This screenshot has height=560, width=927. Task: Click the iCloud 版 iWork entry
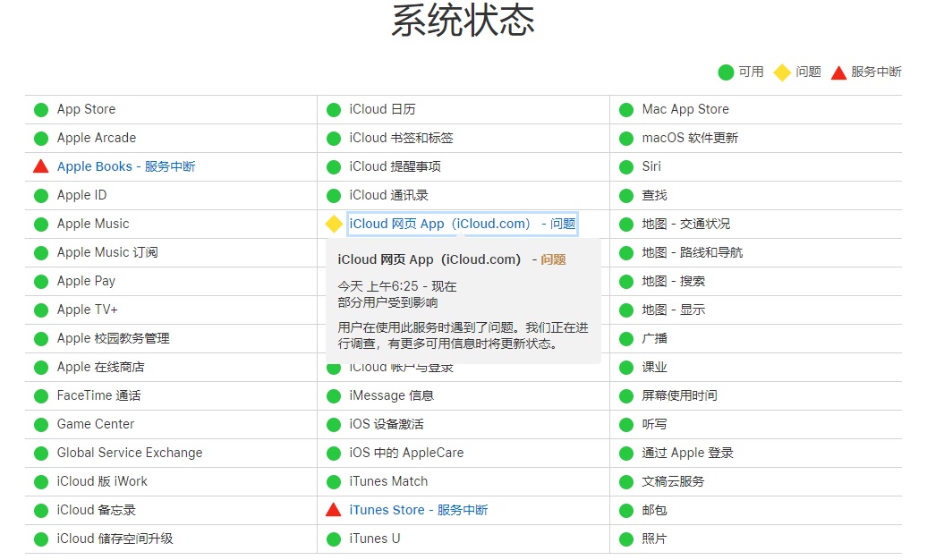click(102, 481)
